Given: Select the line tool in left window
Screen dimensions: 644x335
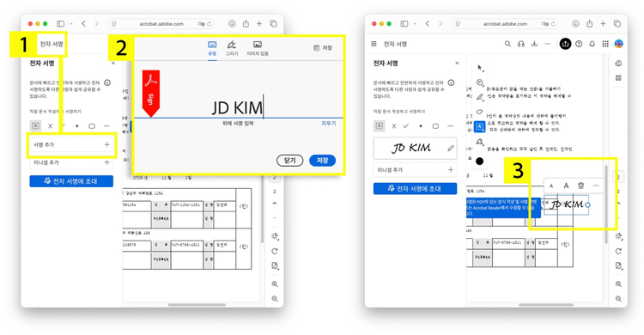Looking at the screenshot, I should (106, 126).
